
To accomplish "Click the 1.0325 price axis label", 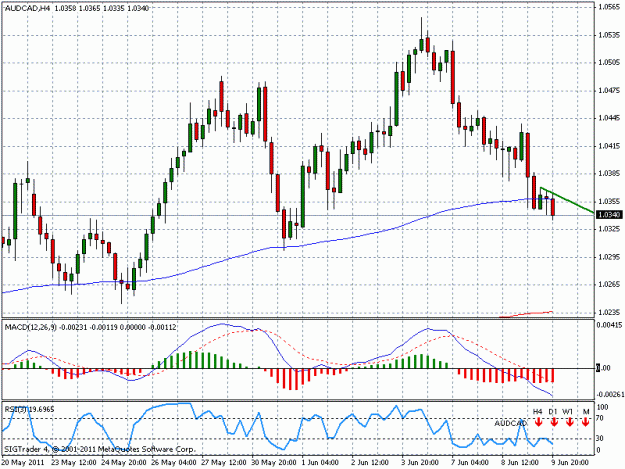I will pyautogui.click(x=609, y=229).
